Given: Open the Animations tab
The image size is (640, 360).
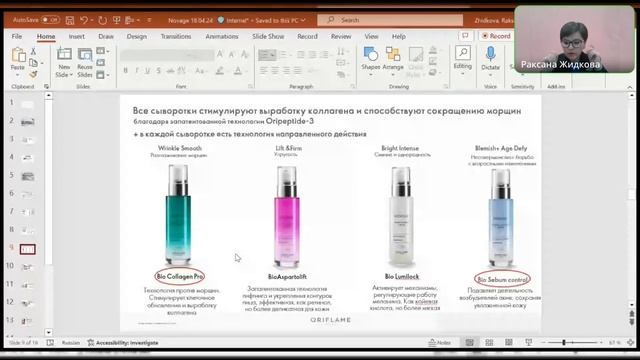Looking at the screenshot, I should [x=222, y=36].
